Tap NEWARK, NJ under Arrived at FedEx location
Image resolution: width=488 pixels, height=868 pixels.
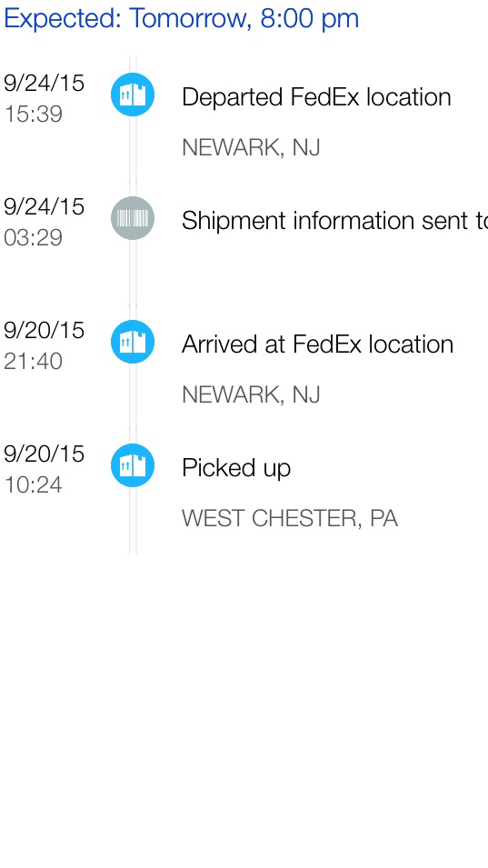(251, 394)
